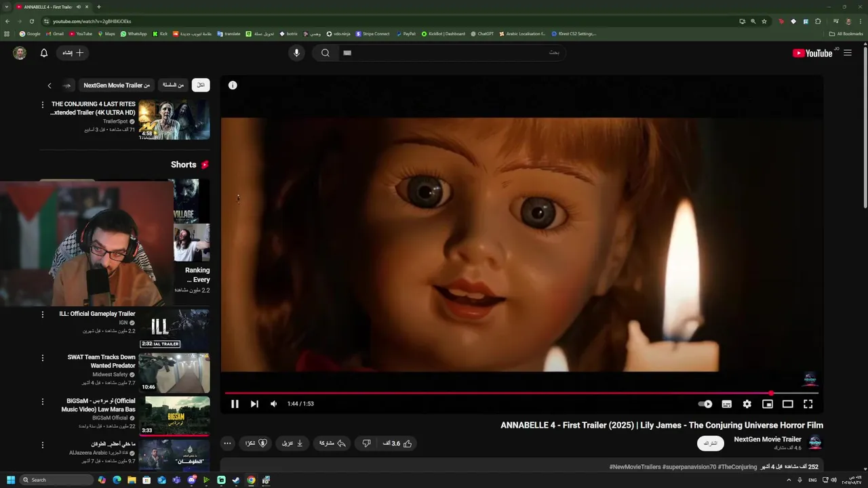This screenshot has height=488, width=868.
Task: Toggle the autoplay switch in player
Action: pos(705,404)
